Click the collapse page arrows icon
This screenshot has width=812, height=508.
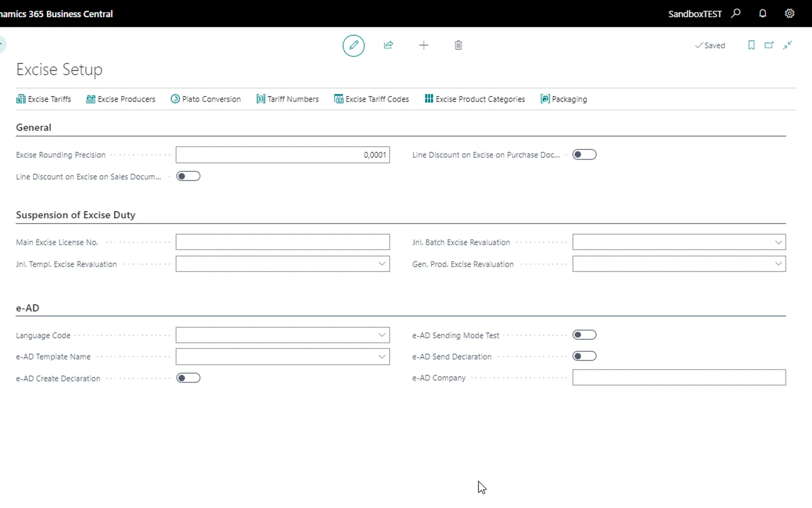[x=788, y=45]
